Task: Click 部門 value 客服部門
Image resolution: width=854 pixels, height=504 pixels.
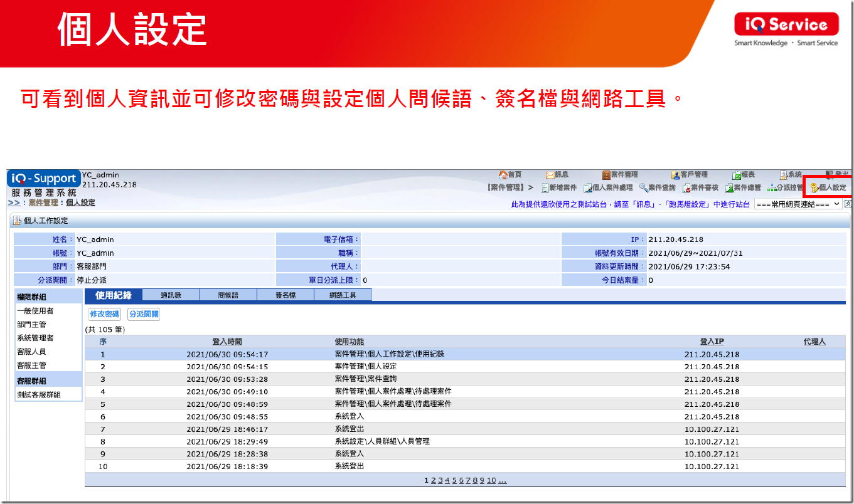Action: [x=92, y=266]
